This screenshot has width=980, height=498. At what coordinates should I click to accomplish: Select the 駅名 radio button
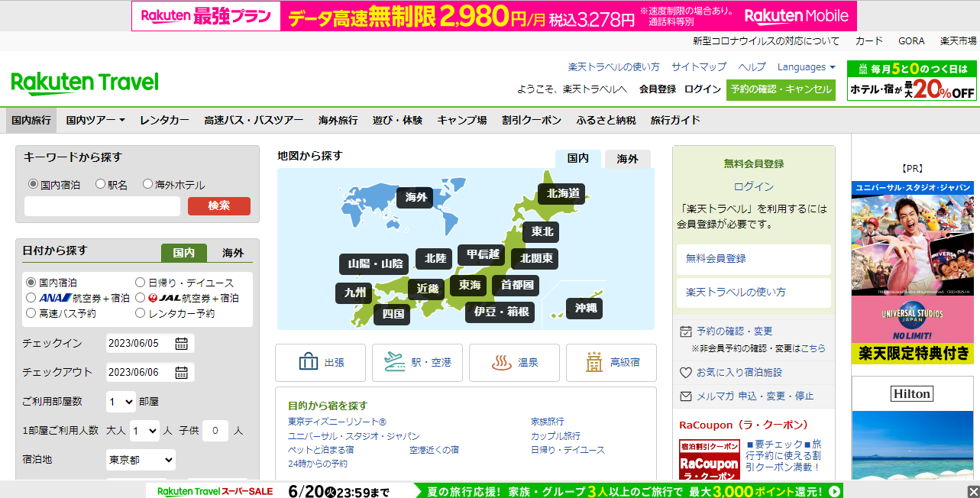pos(100,184)
